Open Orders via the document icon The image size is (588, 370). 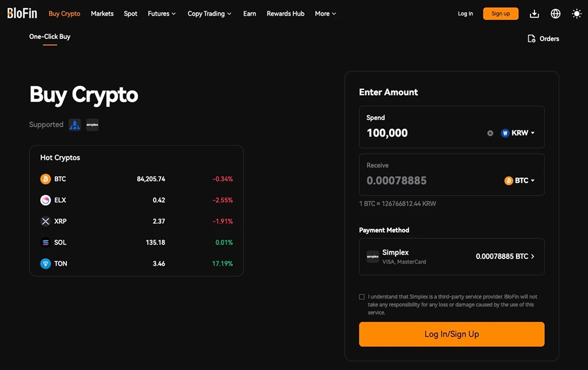(532, 38)
